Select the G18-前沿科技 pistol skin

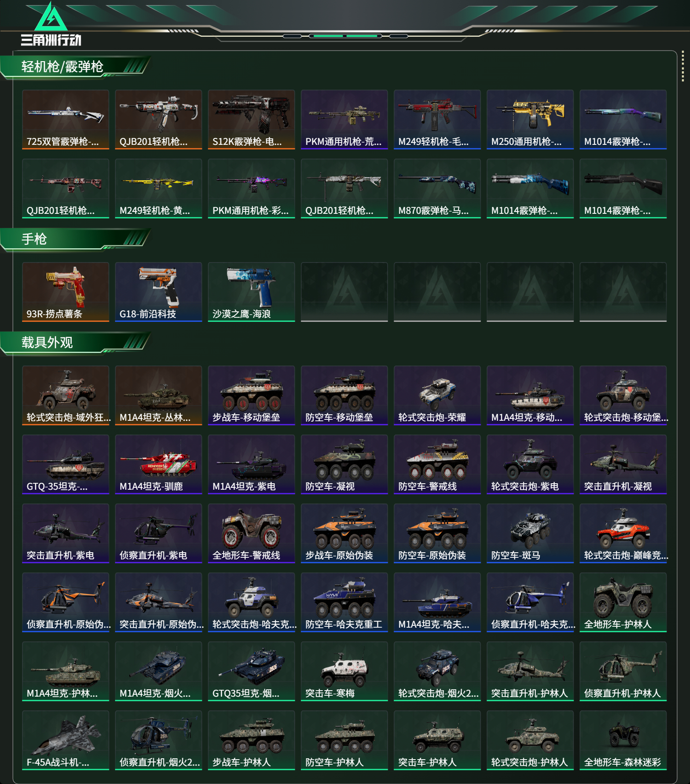click(159, 292)
